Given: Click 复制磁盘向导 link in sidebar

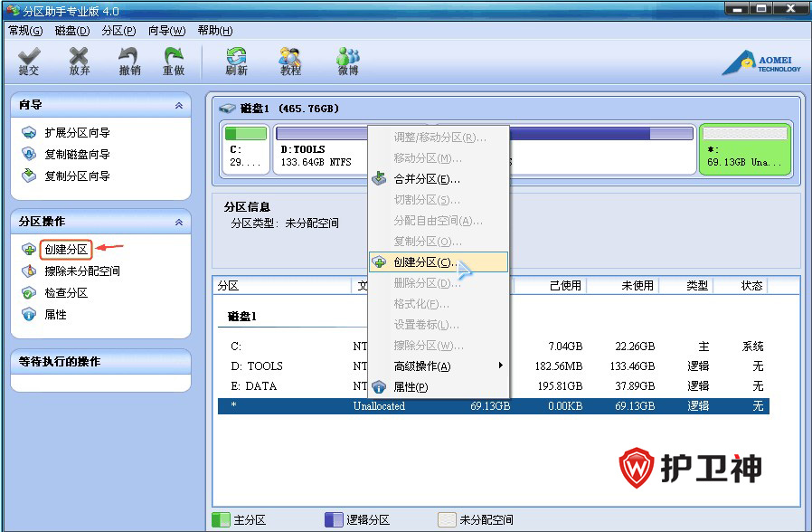Looking at the screenshot, I should [77, 155].
